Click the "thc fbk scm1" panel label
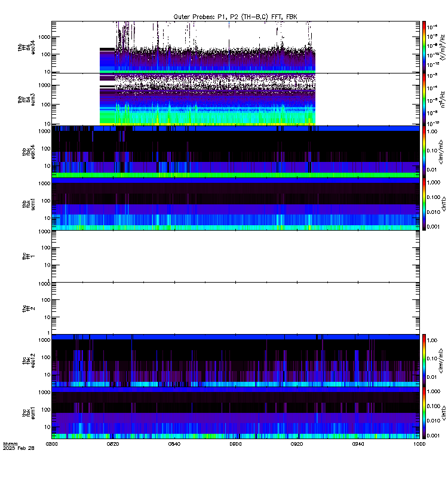Viewport: 448px width, 478px height. click(29, 412)
